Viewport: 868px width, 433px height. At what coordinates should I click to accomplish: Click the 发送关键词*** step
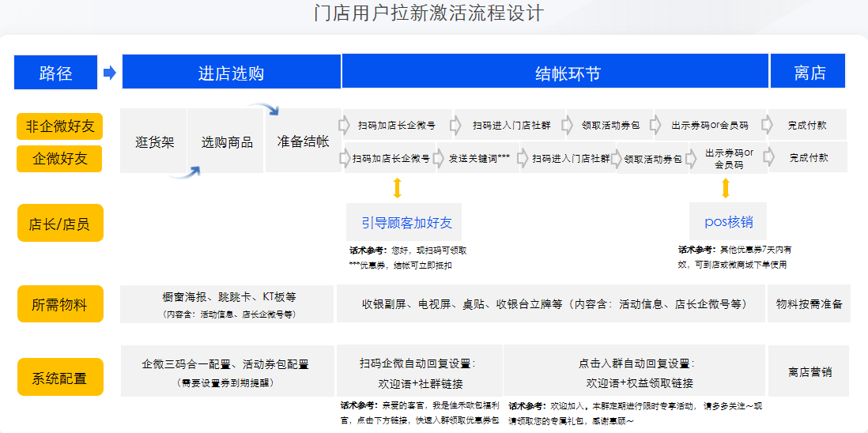click(479, 158)
